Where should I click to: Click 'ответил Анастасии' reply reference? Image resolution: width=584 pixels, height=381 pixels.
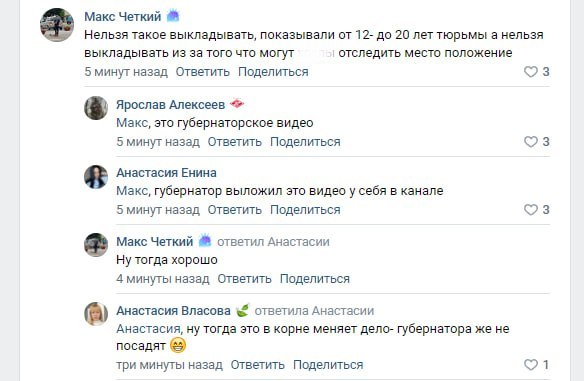(x=273, y=242)
